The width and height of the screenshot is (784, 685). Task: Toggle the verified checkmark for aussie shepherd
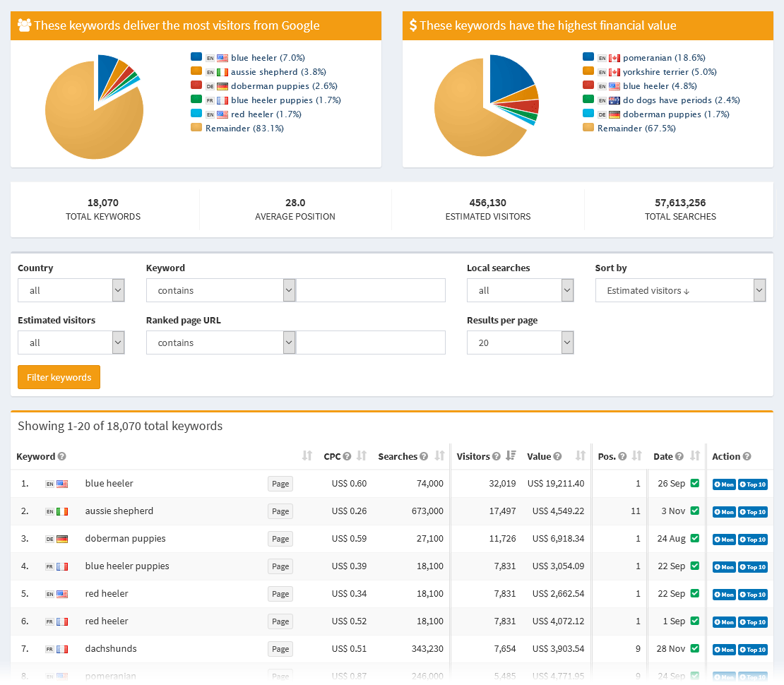[694, 511]
